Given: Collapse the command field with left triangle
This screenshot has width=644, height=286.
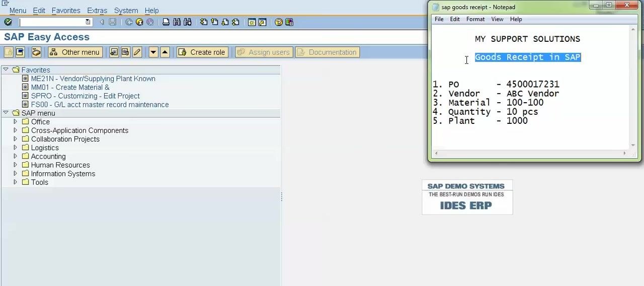Looking at the screenshot, I should [x=102, y=22].
